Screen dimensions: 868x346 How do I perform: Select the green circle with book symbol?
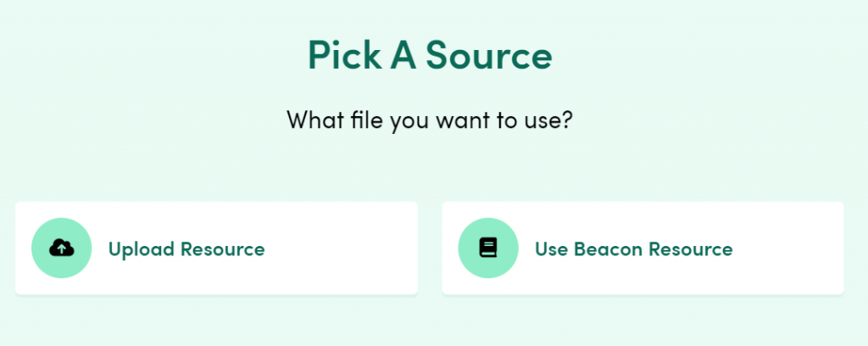[x=487, y=248]
